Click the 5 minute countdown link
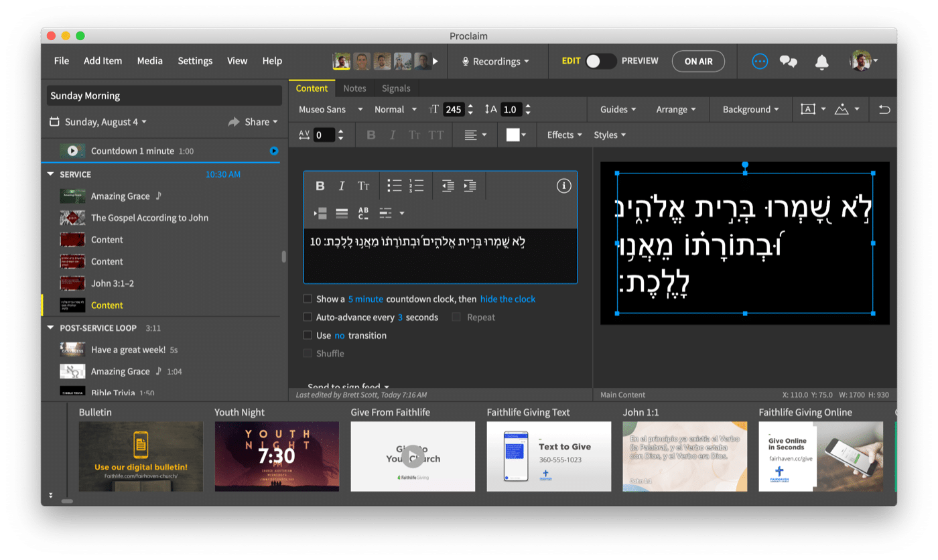This screenshot has height=560, width=938. [366, 299]
